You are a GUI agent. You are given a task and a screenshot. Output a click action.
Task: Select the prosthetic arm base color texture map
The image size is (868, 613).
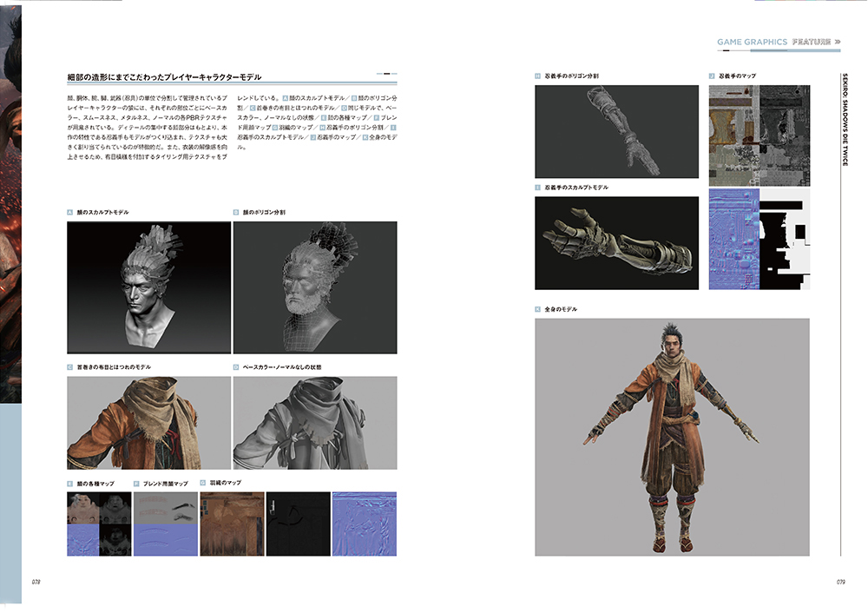tap(759, 134)
